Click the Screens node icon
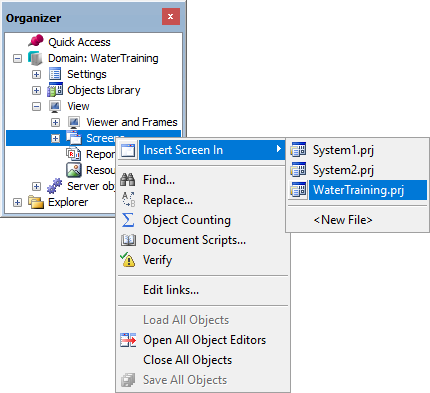430x393 pixels. coord(74,138)
